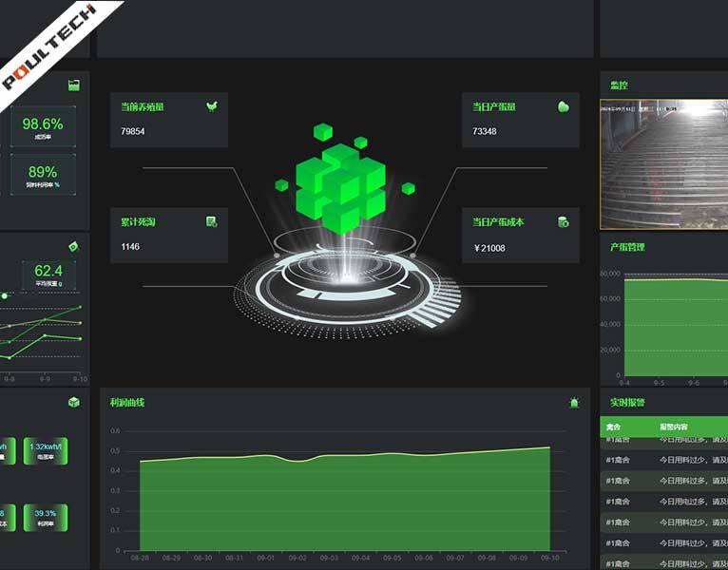Click the coins icon in 当日产蛋成本 card
The width and height of the screenshot is (728, 570).
pyautogui.click(x=564, y=222)
